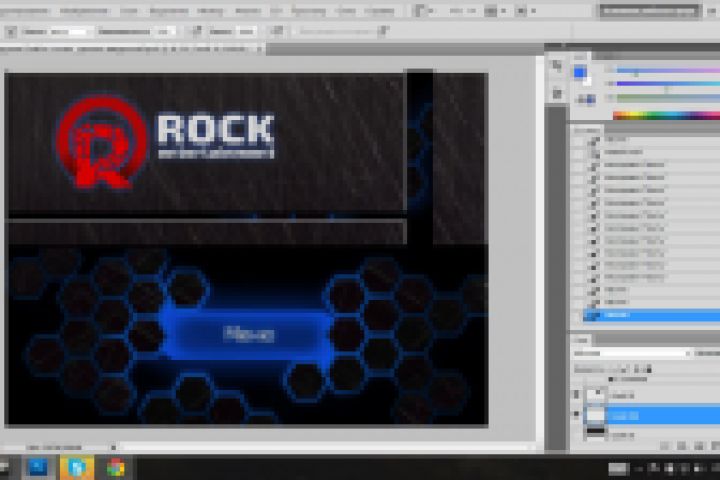
Task: Click the black thumbnail of the lowest layer
Action: coord(596,433)
